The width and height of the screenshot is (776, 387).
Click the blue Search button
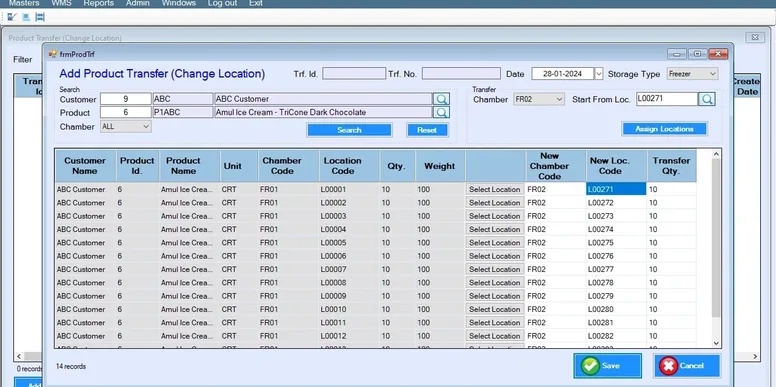point(349,130)
